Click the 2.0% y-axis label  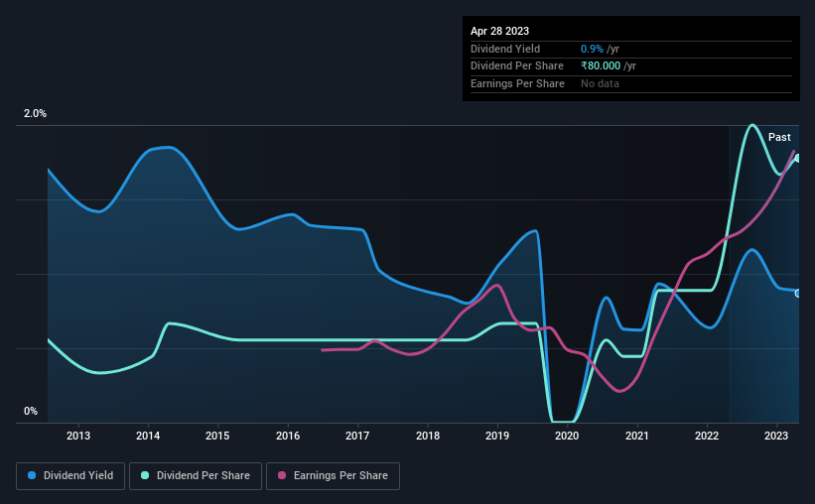click(x=35, y=113)
